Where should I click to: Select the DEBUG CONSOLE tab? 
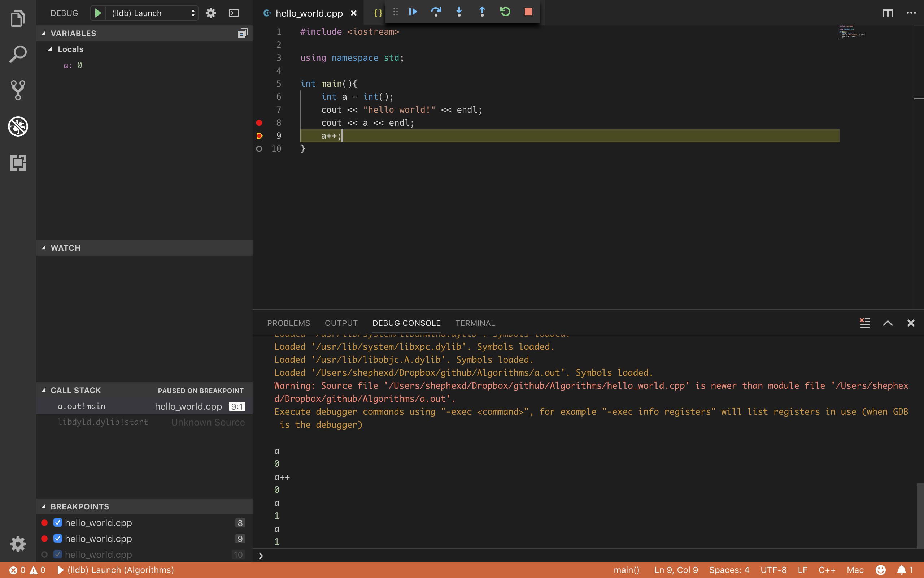tap(406, 323)
